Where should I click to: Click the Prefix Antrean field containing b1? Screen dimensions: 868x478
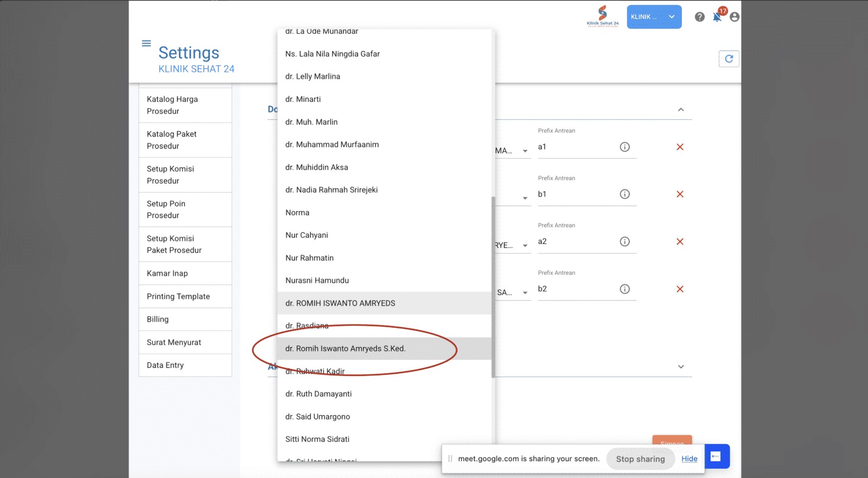click(x=575, y=194)
